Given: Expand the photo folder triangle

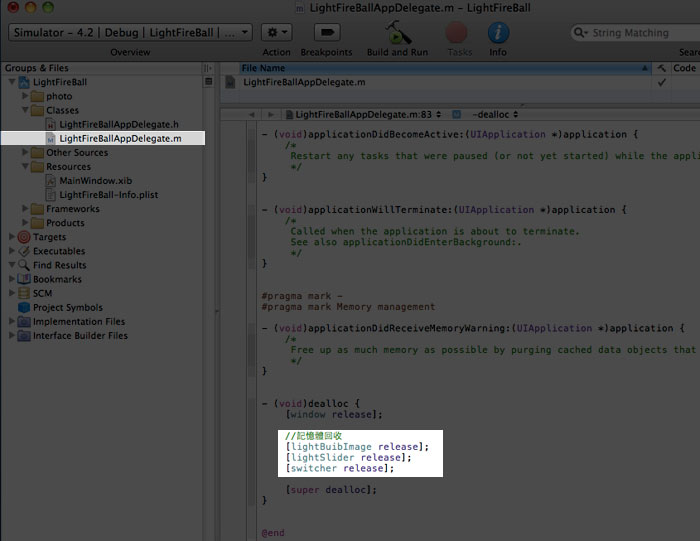Looking at the screenshot, I should 25,96.
